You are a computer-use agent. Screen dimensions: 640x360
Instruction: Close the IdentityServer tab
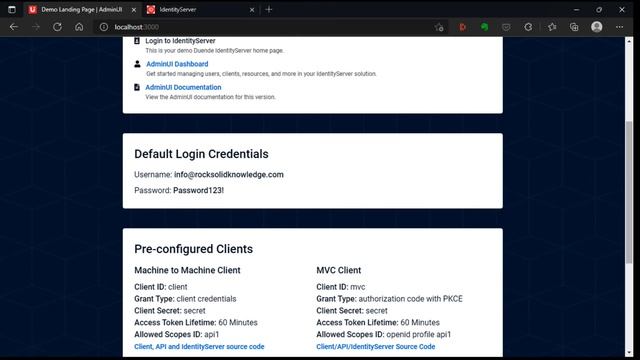point(252,10)
